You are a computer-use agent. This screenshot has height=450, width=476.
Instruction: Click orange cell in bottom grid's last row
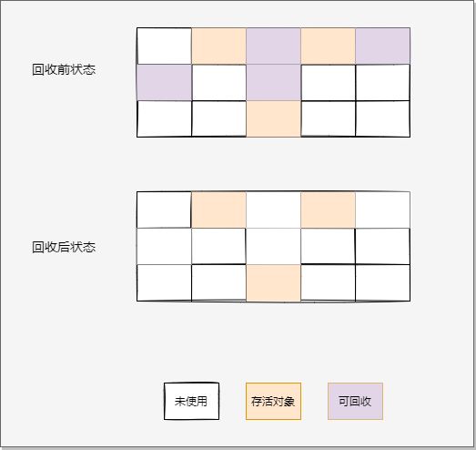pyautogui.click(x=273, y=283)
